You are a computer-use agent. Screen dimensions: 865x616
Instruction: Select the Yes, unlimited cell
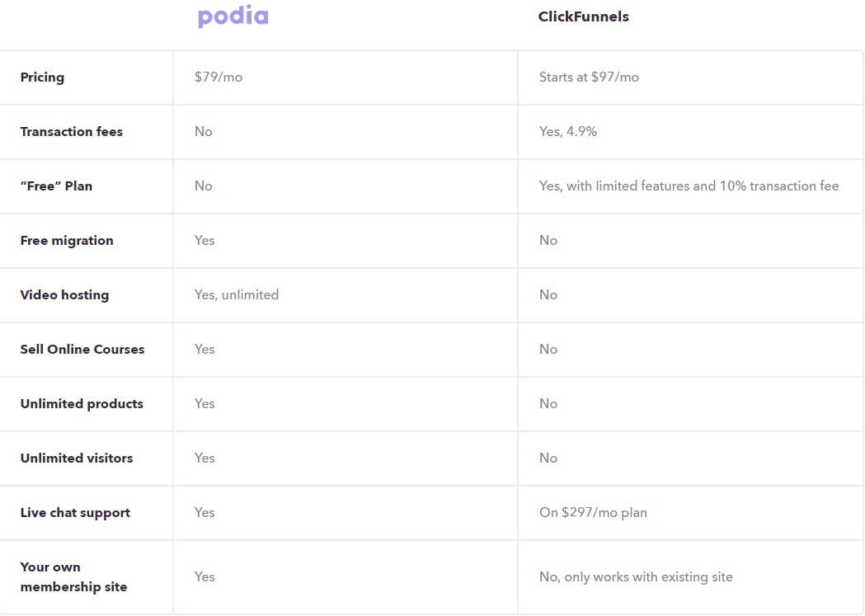tap(236, 294)
